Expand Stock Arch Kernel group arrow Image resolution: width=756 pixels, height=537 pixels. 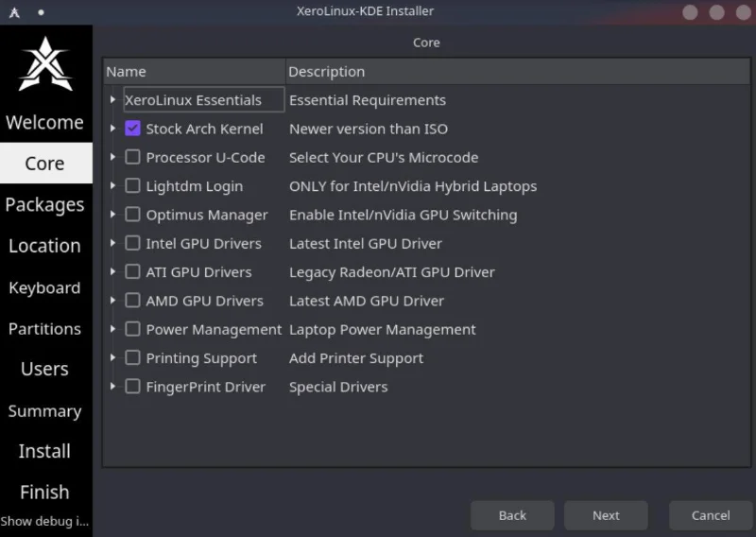click(x=112, y=129)
